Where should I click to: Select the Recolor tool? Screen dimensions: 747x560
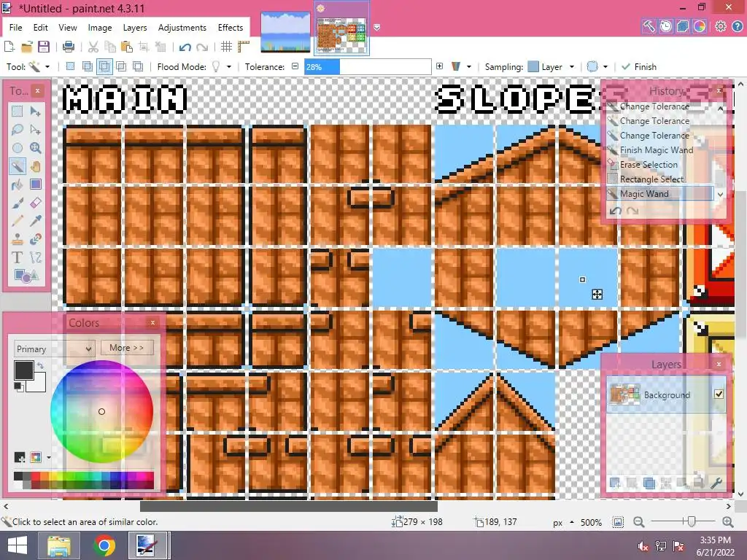pos(35,239)
